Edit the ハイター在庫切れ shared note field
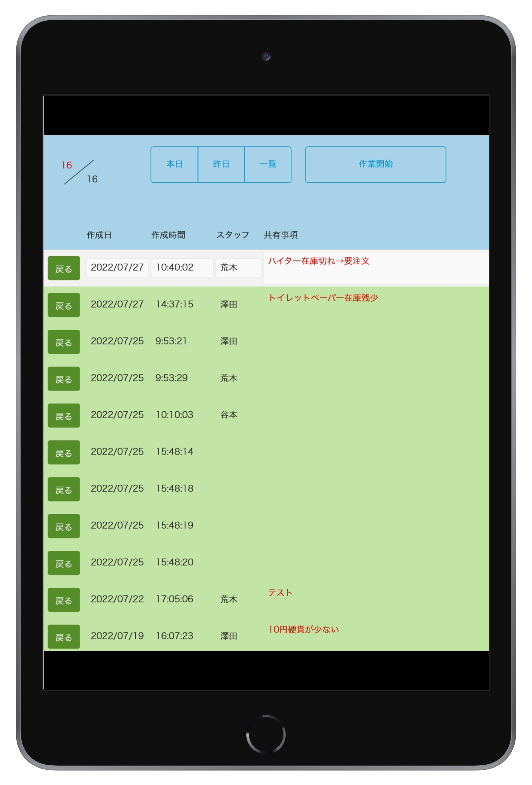The width and height of the screenshot is (532, 785). tap(375, 268)
